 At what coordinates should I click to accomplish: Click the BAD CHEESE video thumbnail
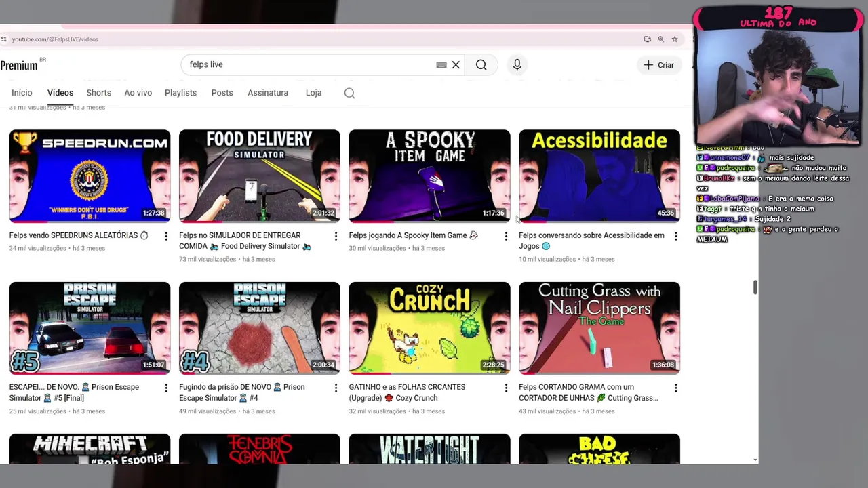click(x=599, y=449)
